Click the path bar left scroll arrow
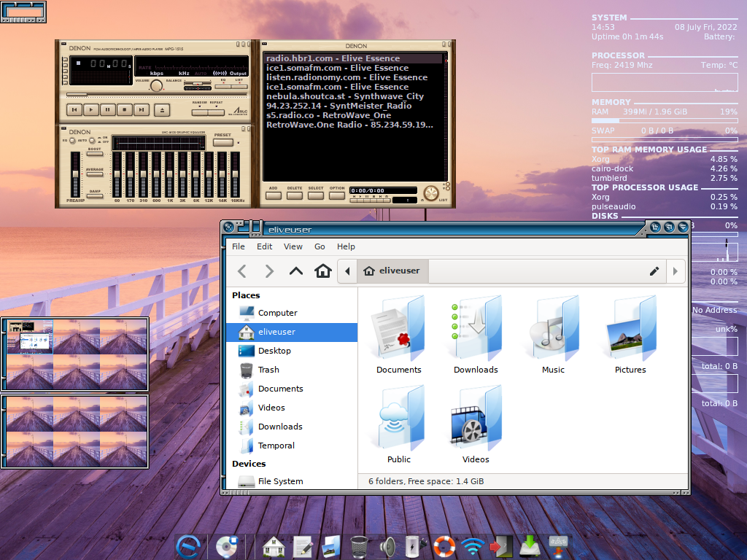This screenshot has width=747, height=560. click(347, 271)
